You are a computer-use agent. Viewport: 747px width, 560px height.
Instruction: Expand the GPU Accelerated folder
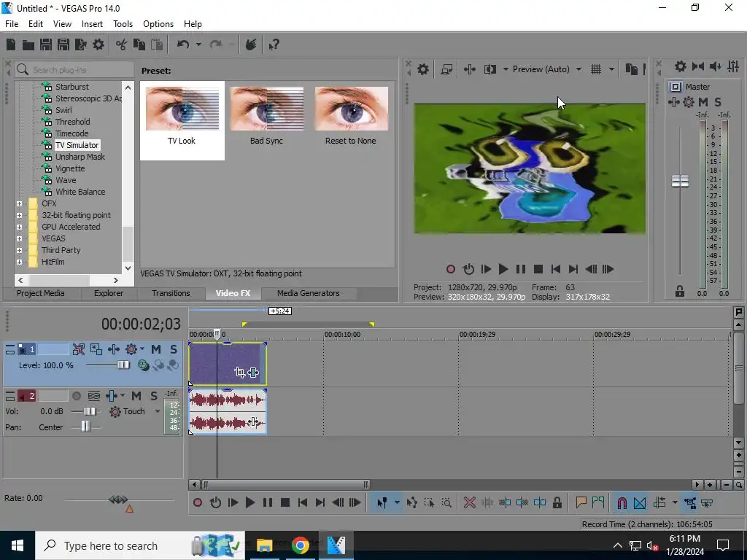[20, 227]
